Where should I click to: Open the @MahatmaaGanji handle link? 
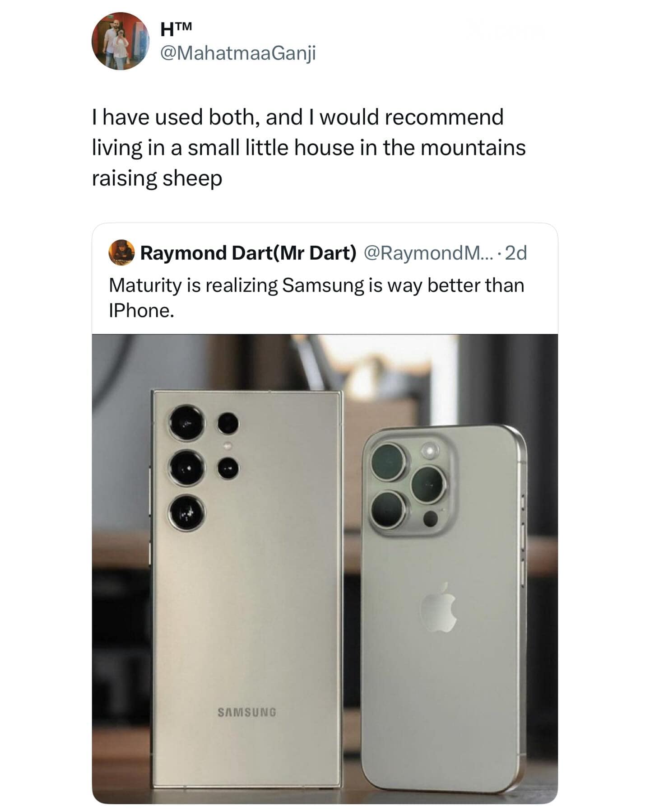(x=238, y=54)
